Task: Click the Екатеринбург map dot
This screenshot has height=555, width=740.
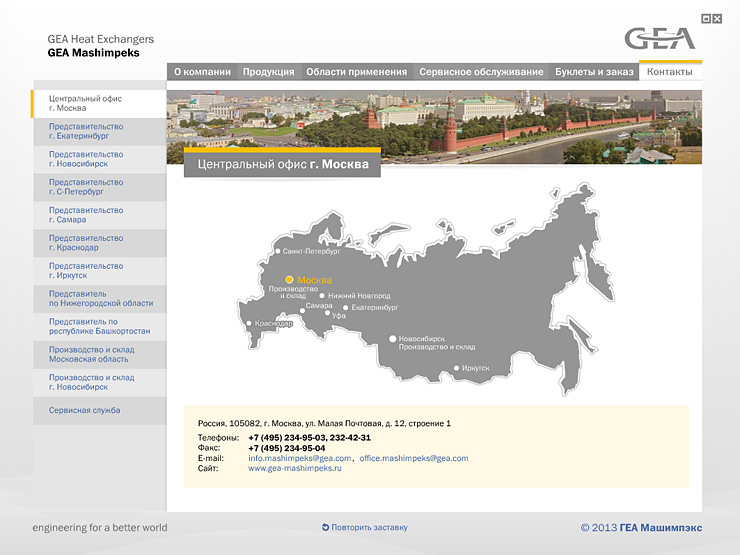Action: [x=345, y=308]
